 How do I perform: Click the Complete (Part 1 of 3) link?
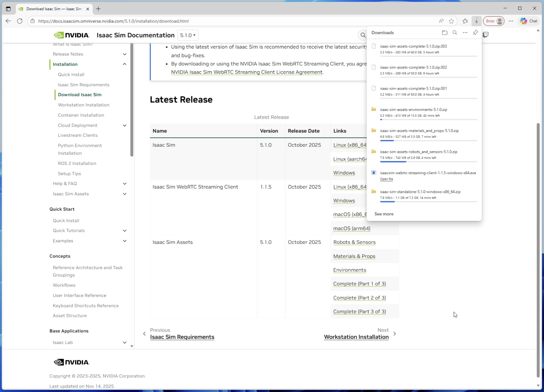(359, 284)
